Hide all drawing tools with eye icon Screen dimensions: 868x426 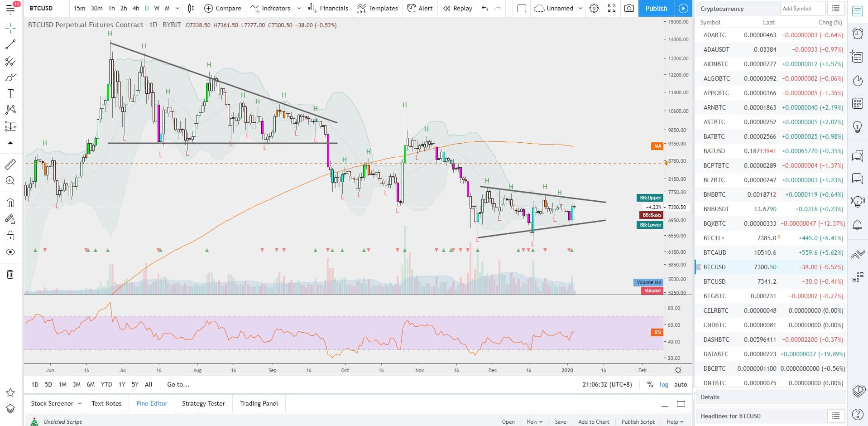10,252
